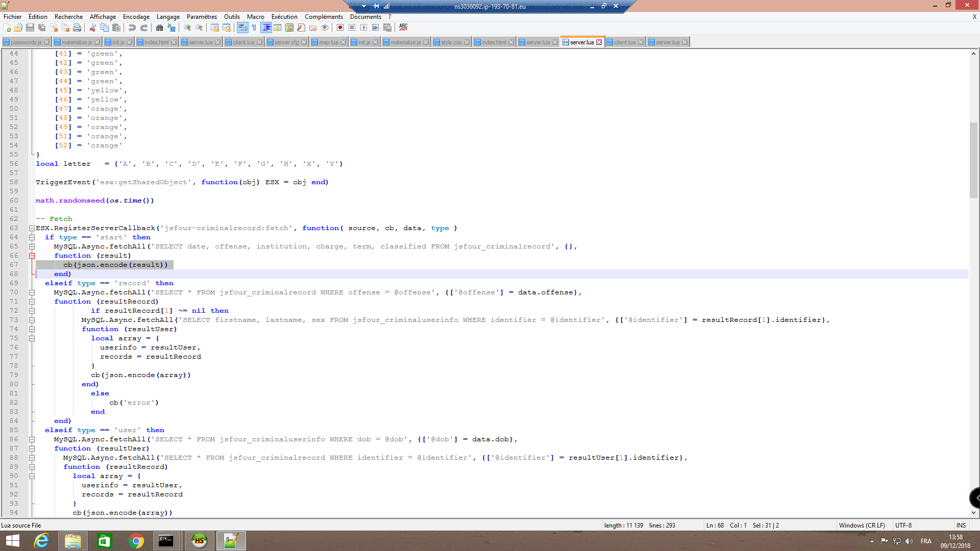Click the New file toolbar icon
This screenshot has width=980, height=551.
(x=7, y=28)
